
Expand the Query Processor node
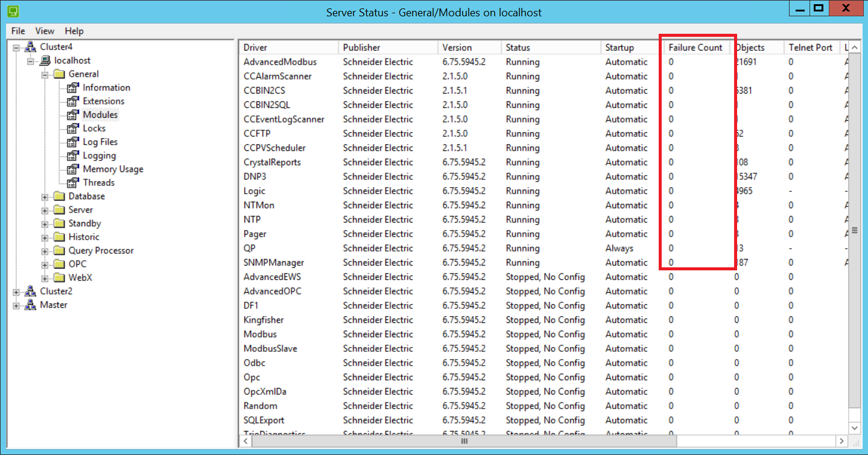[45, 251]
